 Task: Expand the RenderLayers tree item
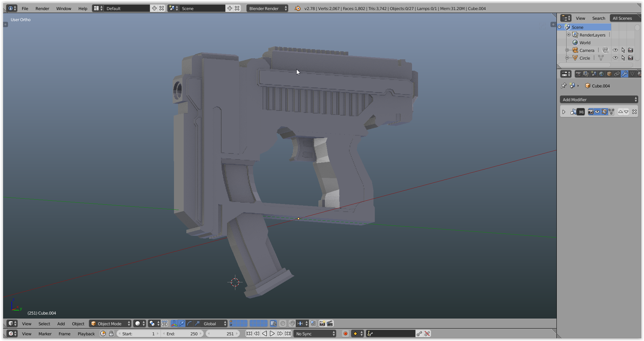click(569, 35)
